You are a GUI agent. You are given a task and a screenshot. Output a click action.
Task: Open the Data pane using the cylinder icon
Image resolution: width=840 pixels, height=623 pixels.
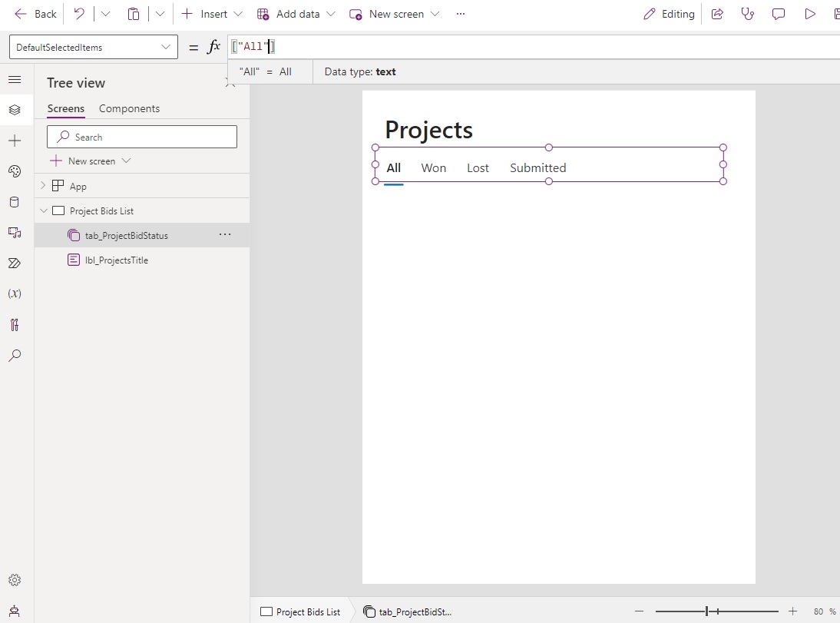(x=15, y=202)
